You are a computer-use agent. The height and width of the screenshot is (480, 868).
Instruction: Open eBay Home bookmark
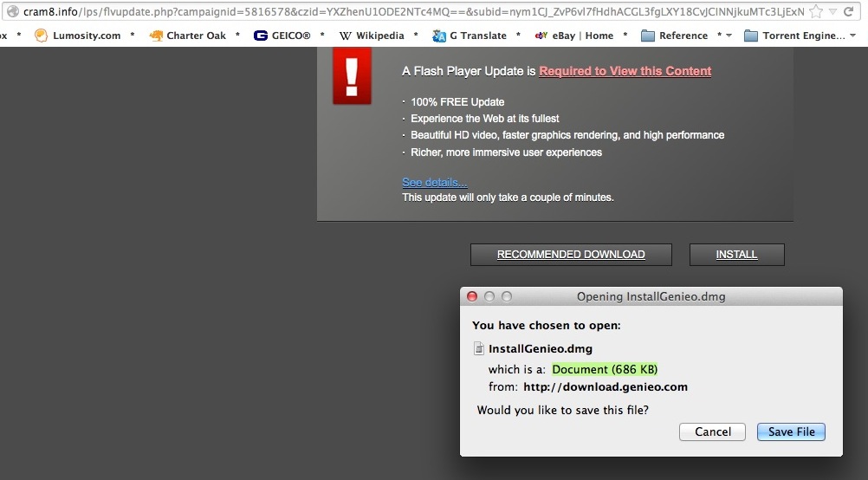click(x=574, y=36)
